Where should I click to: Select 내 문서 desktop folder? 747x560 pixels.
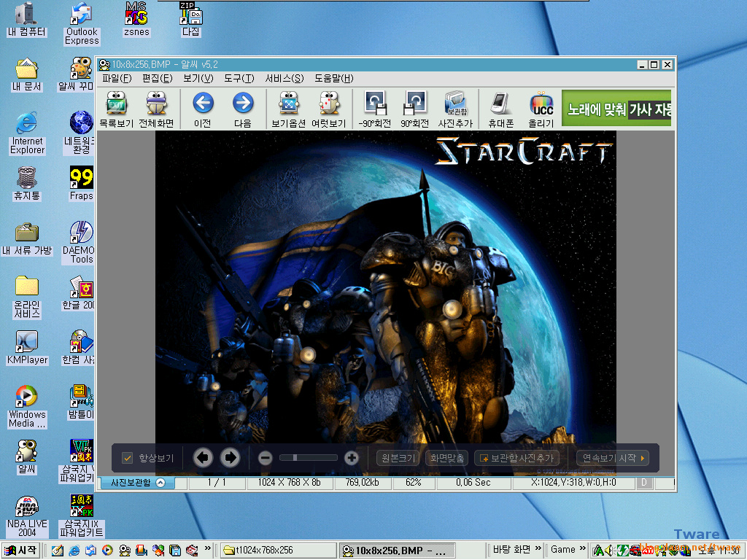tap(27, 75)
